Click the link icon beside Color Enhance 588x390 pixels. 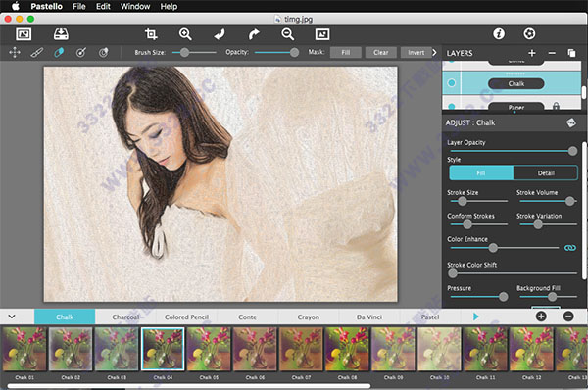point(570,248)
